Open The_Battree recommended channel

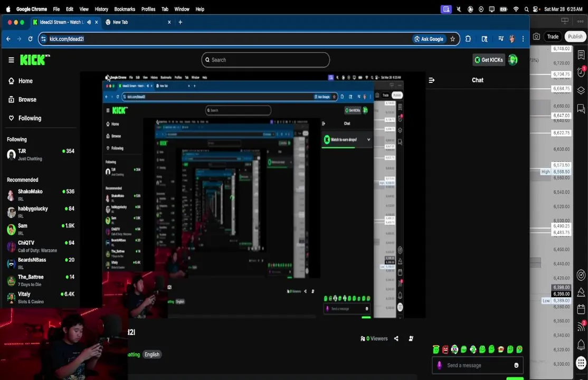tap(41, 281)
